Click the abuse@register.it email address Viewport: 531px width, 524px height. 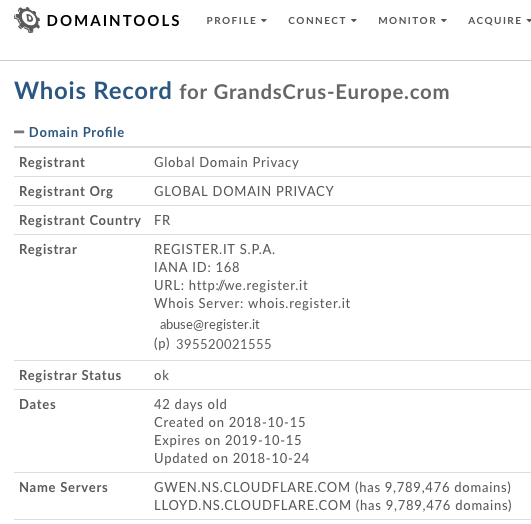(x=210, y=324)
